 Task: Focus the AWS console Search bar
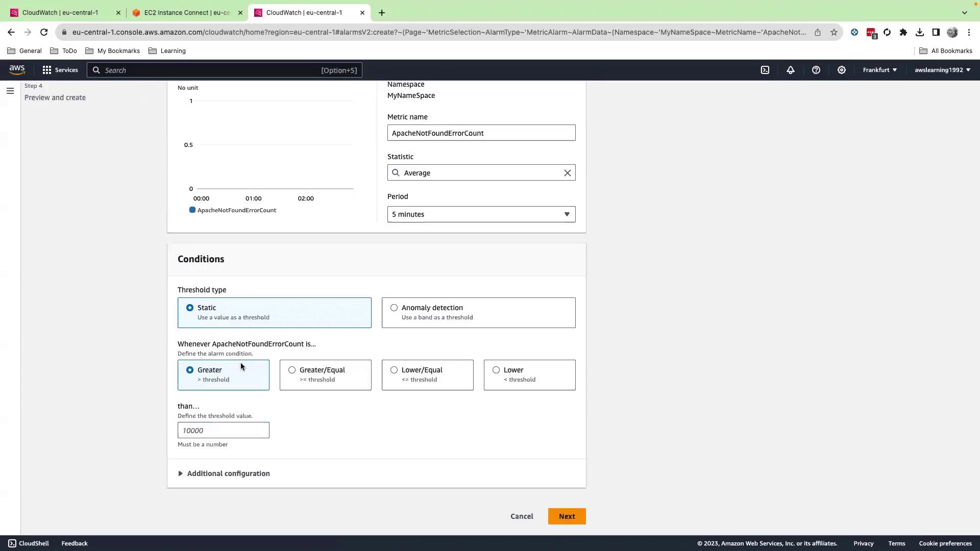[x=225, y=70]
